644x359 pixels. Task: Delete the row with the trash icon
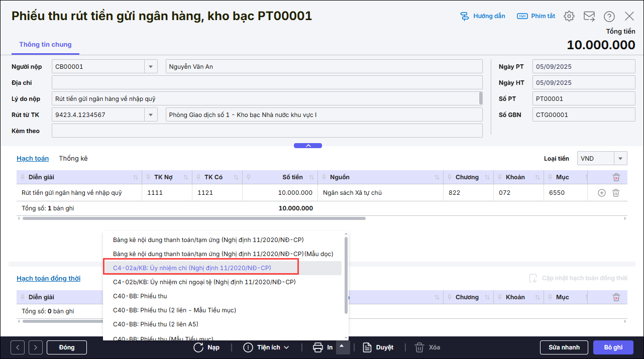tap(616, 193)
